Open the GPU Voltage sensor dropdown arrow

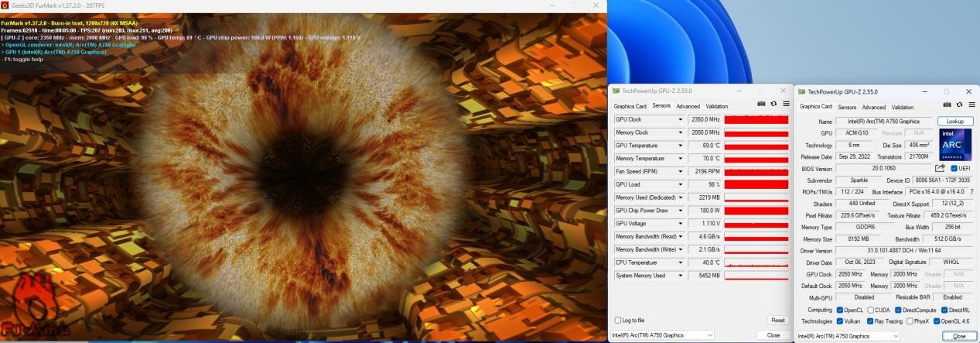click(681, 223)
